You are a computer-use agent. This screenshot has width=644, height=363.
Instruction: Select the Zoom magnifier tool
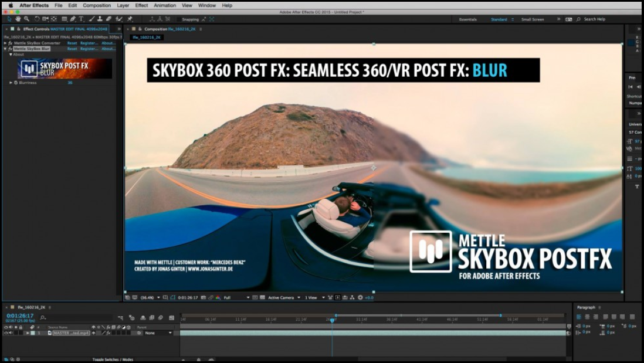pyautogui.click(x=27, y=19)
